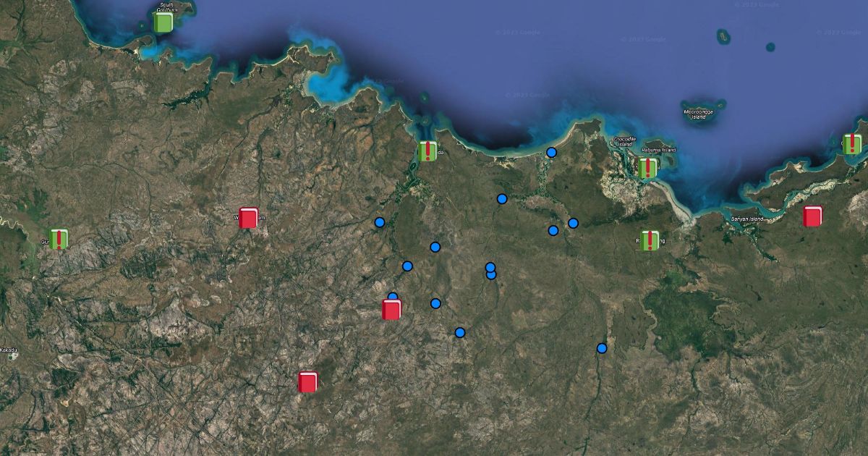
Task: Select the southernmost blue dot in the central cluster
Action: [x=460, y=332]
